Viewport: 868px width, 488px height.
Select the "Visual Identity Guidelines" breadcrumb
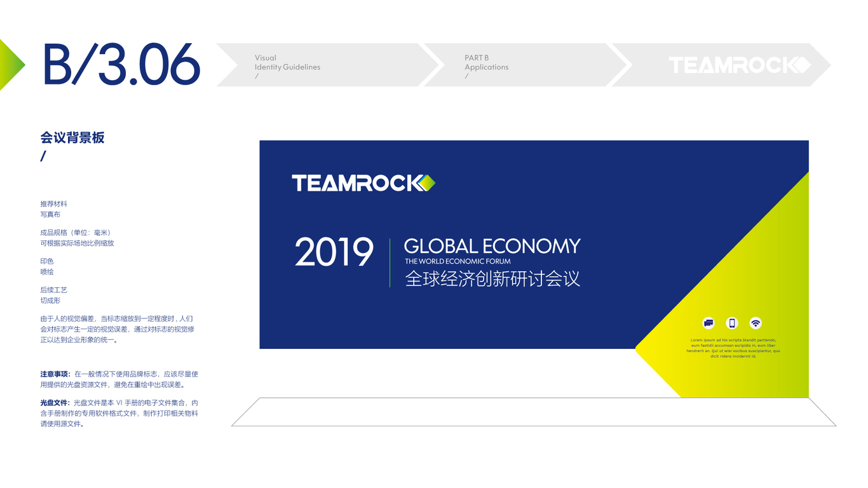tap(287, 62)
